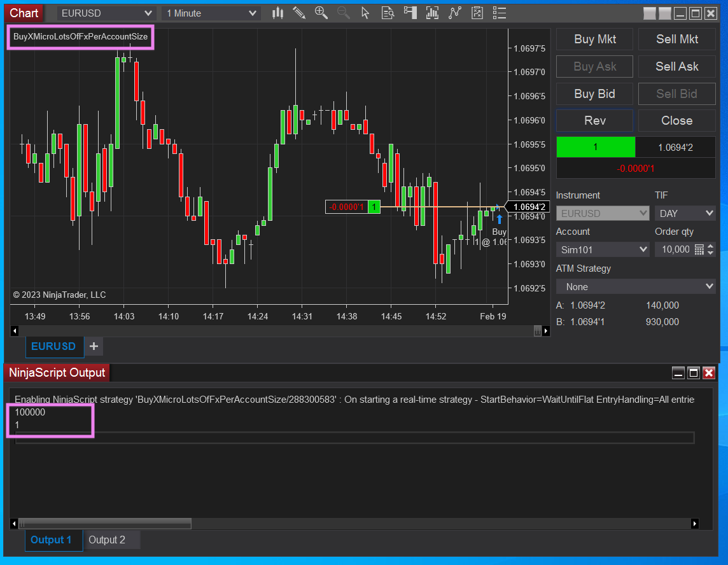The image size is (728, 565).
Task: Click the output panel right scroll arrow
Action: (694, 524)
